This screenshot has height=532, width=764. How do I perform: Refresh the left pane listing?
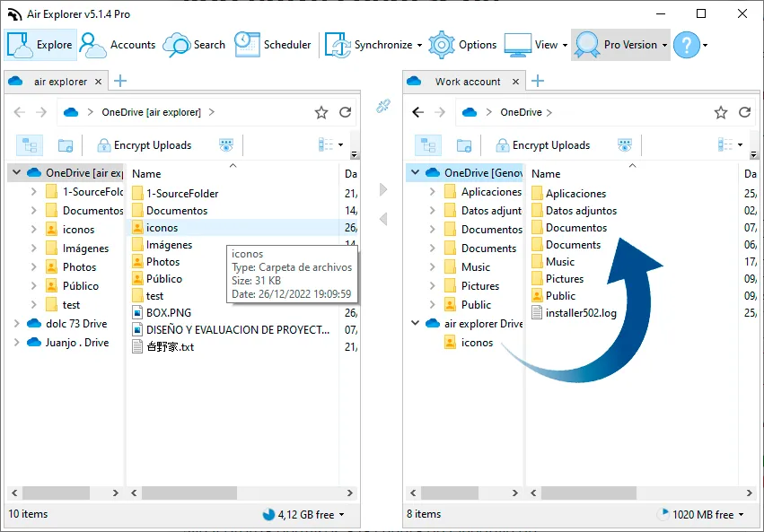345,112
